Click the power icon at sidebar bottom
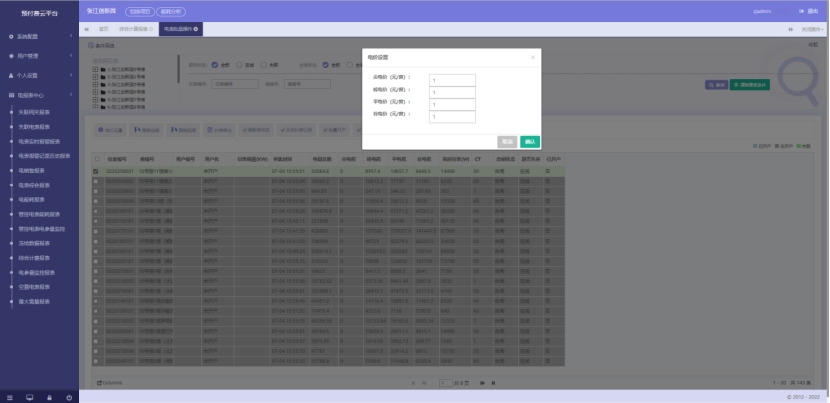The image size is (830, 403). tap(68, 397)
